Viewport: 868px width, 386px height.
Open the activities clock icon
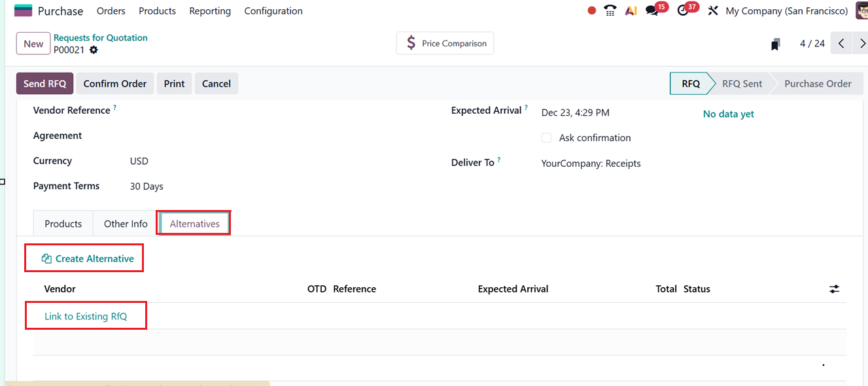coord(683,10)
